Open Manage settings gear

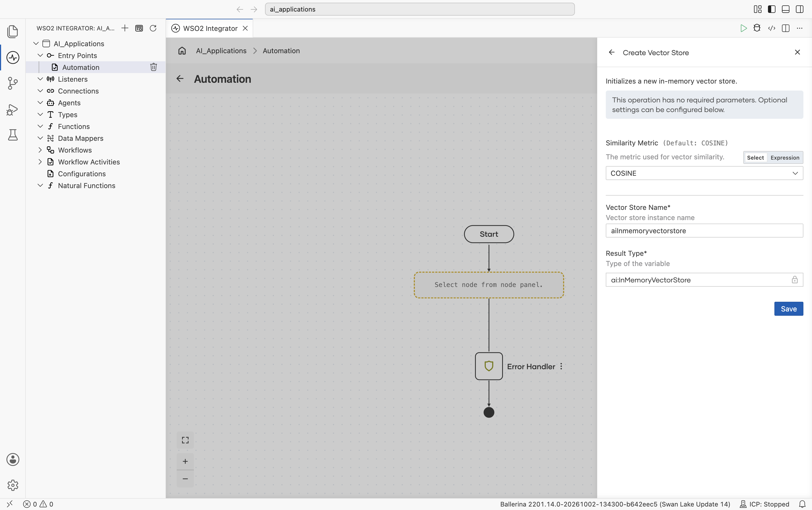pyautogui.click(x=12, y=485)
